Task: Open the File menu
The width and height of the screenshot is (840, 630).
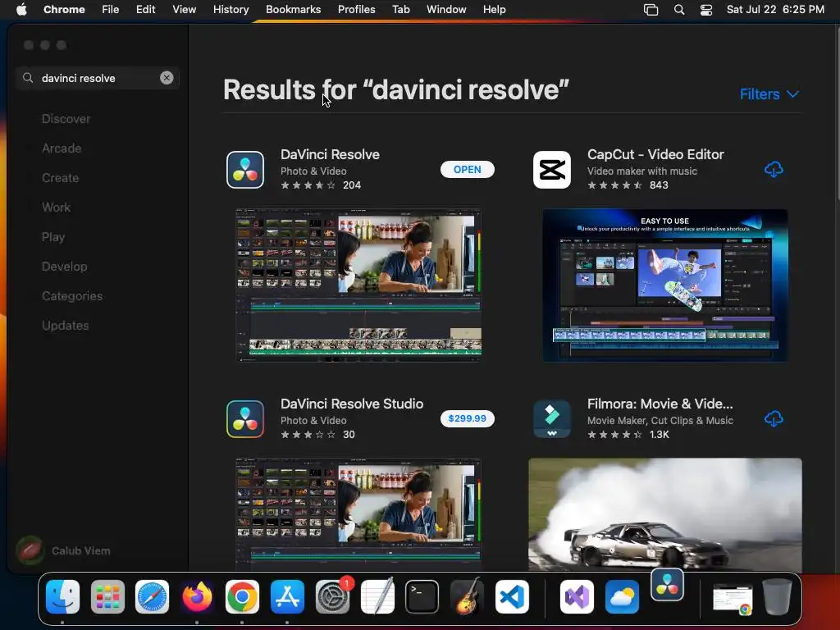Action: pyautogui.click(x=111, y=10)
